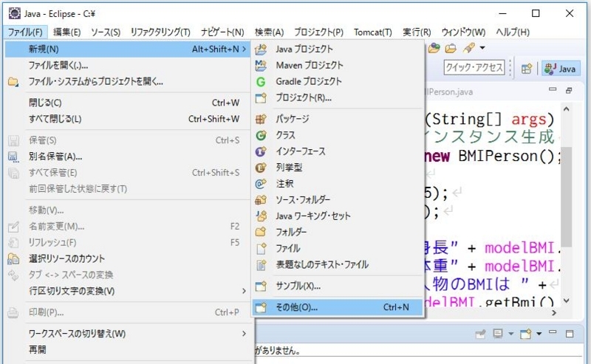The height and width of the screenshot is (364, 591).
Task: Open the ナビゲート(N) menu
Action: [x=222, y=32]
